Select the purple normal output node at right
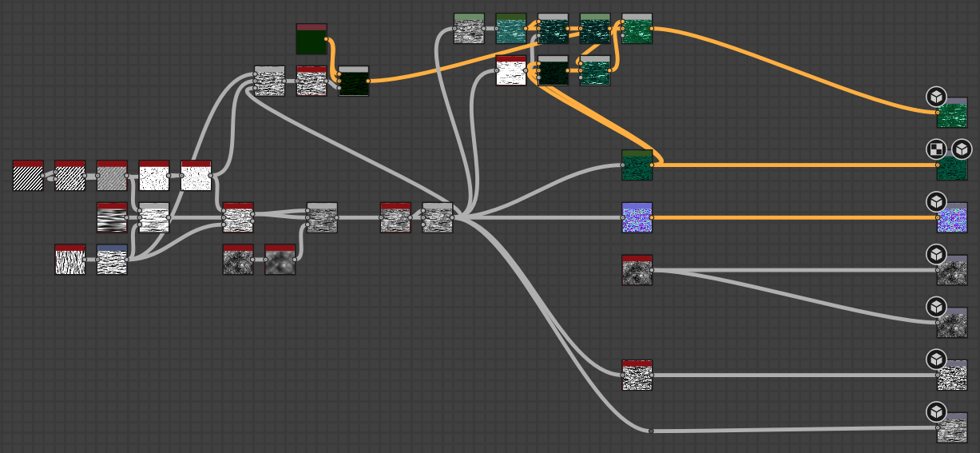Image resolution: width=980 pixels, height=453 pixels. (x=951, y=218)
